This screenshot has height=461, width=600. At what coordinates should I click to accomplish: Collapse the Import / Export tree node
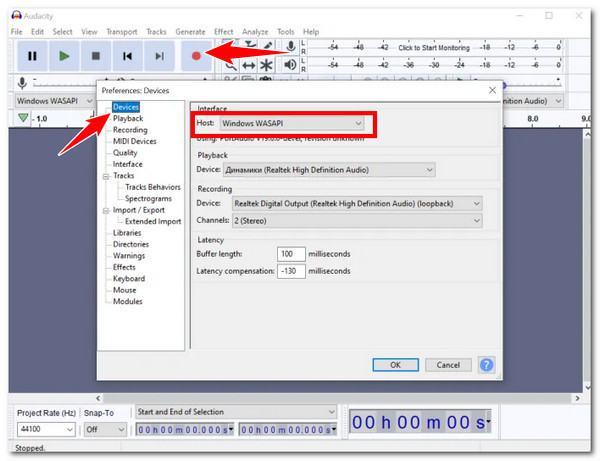(x=106, y=211)
